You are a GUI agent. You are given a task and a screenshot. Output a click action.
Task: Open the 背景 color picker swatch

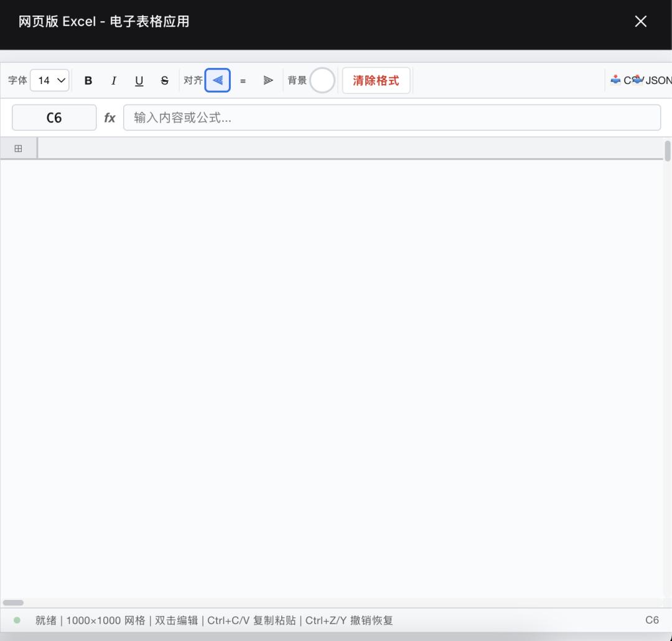[x=322, y=80]
